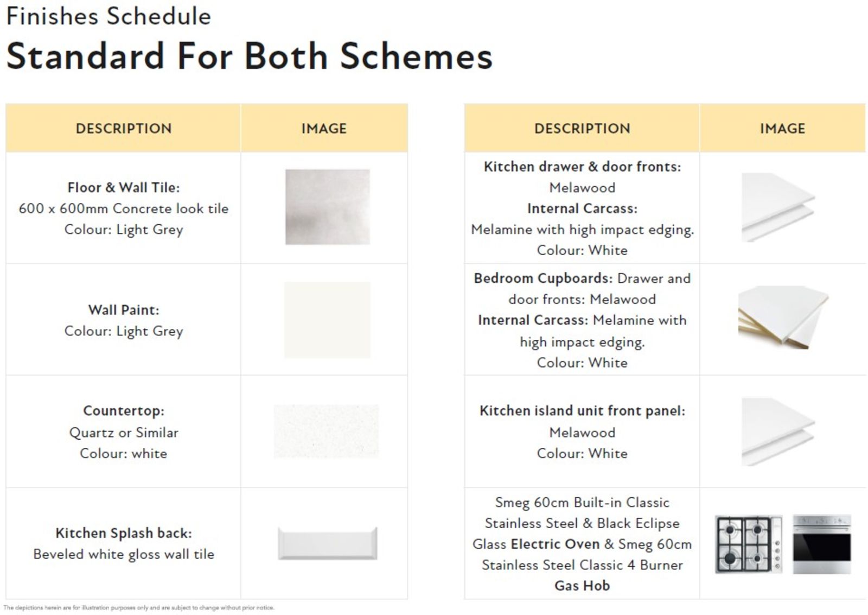Click the 'Finishes Schedule' title text
The image size is (868, 615).
(x=108, y=16)
